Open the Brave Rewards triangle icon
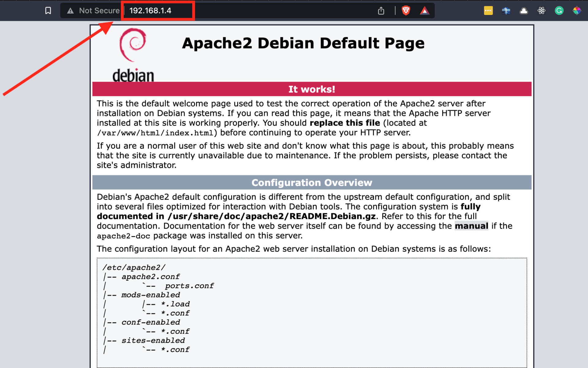 pyautogui.click(x=425, y=10)
